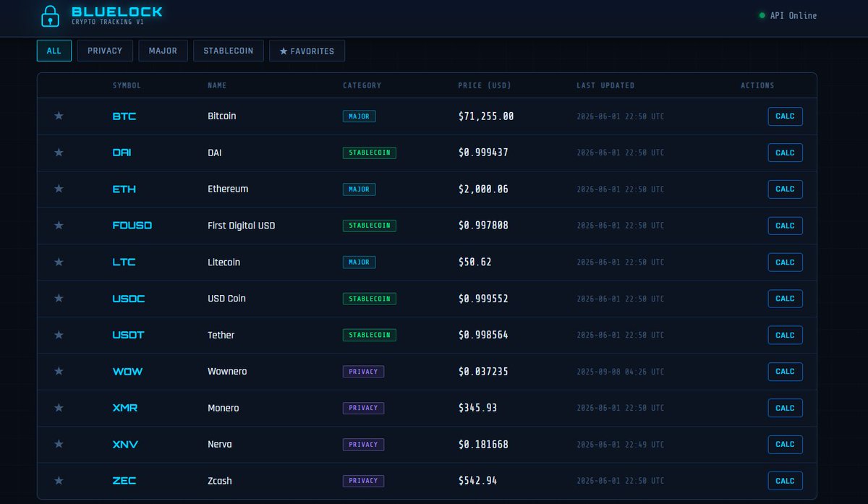Screen dimensions: 868x504
Task: Click the Litecoin name
Action: click(224, 262)
